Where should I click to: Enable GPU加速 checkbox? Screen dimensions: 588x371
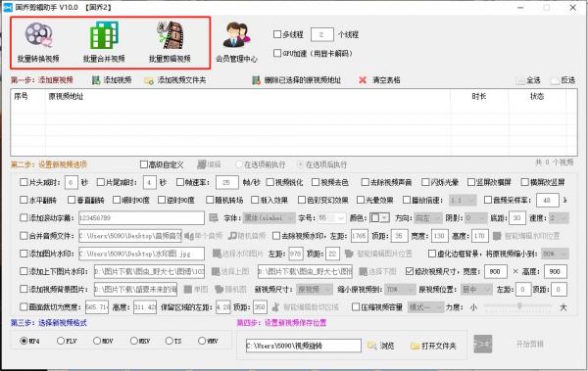pos(277,53)
